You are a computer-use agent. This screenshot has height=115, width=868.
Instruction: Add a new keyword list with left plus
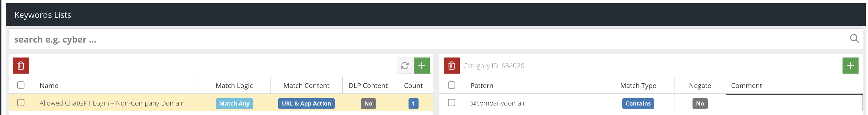(x=421, y=66)
